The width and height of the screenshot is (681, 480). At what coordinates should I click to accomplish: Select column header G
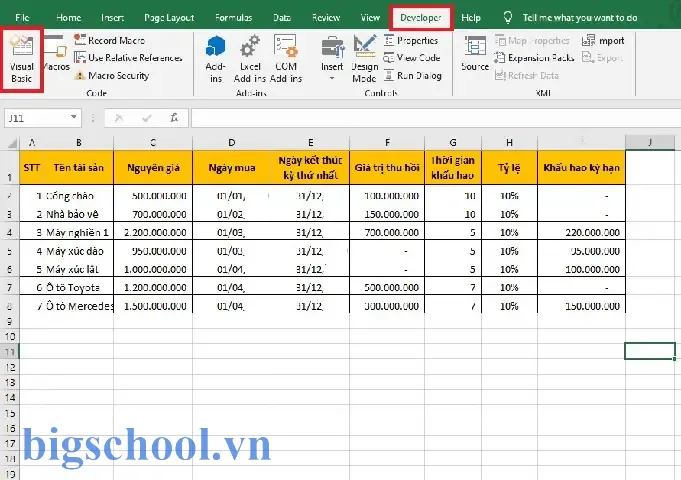click(453, 142)
